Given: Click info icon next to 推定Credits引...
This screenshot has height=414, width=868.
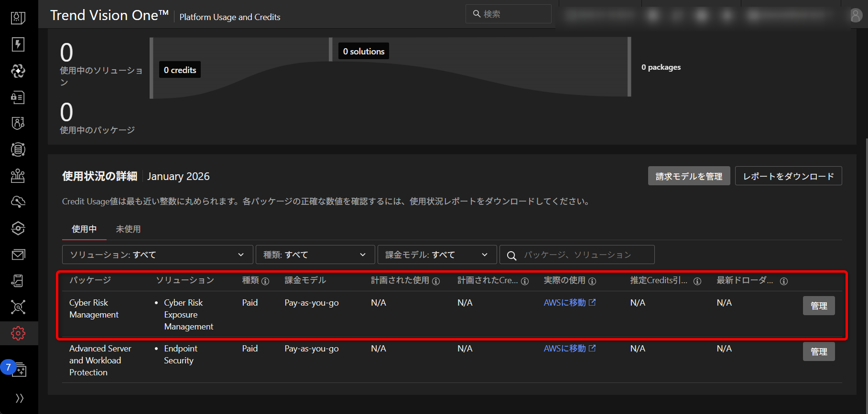Looking at the screenshot, I should 697,281.
